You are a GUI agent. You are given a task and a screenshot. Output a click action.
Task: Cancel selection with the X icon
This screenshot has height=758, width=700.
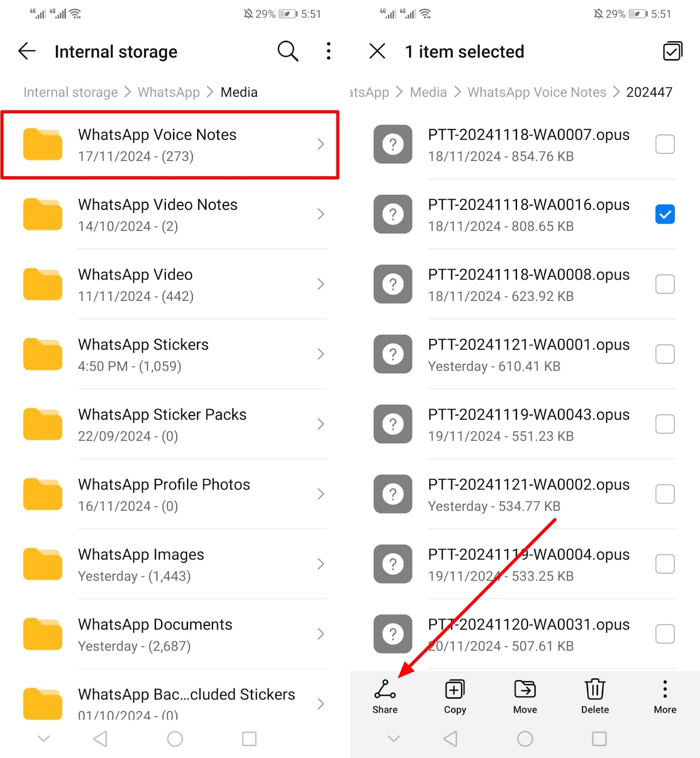[377, 51]
